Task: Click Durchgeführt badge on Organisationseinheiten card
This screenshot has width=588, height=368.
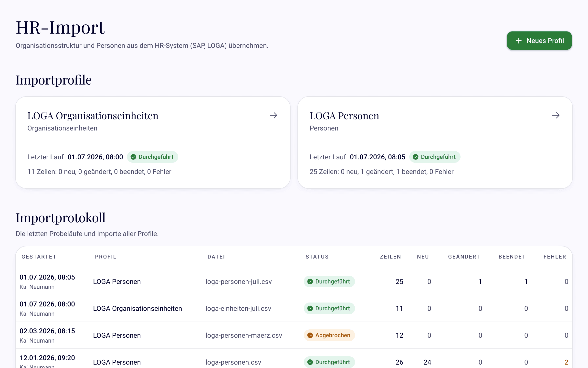Action: [152, 157]
